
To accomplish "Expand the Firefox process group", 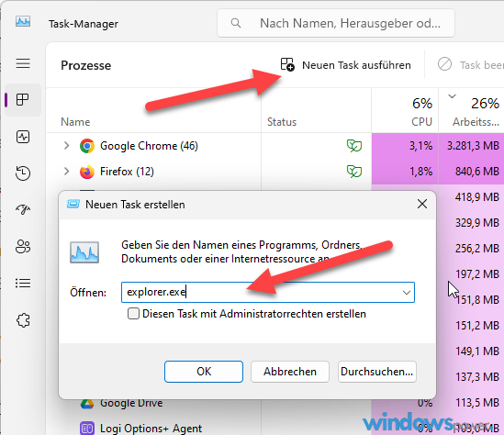I will (66, 172).
